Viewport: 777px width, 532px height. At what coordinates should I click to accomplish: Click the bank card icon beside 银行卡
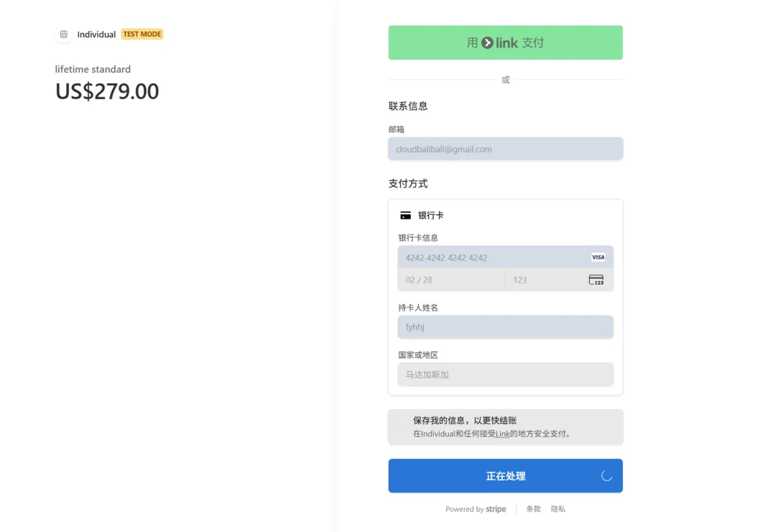406,216
